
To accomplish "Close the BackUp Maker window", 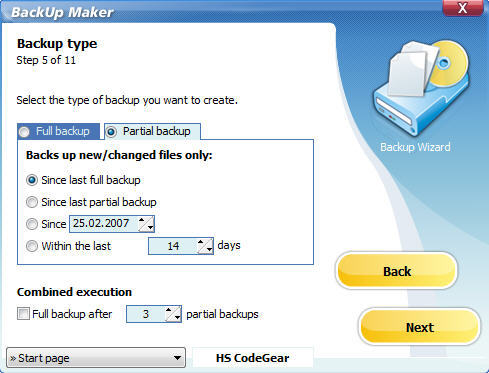I will tap(463, 8).
